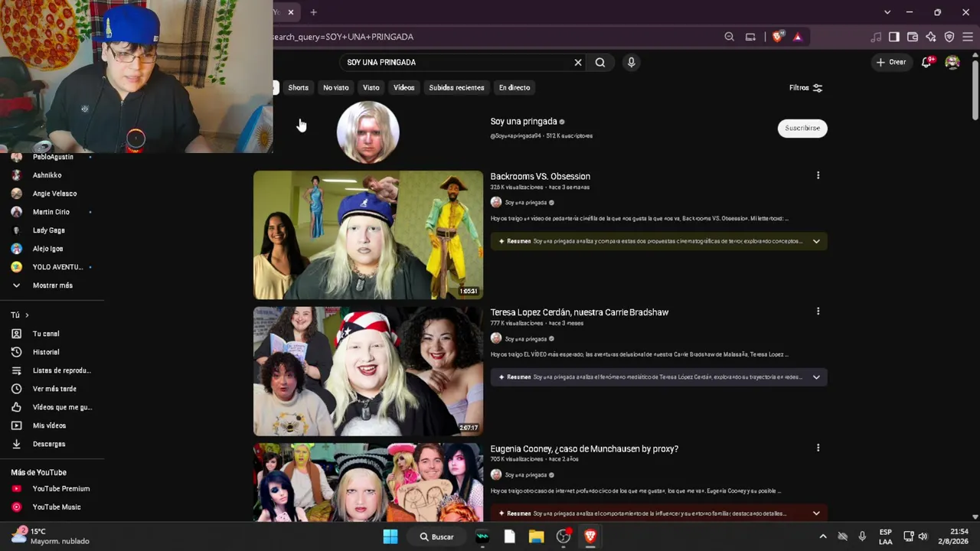
Task: Close the current browser tab
Action: click(x=291, y=12)
